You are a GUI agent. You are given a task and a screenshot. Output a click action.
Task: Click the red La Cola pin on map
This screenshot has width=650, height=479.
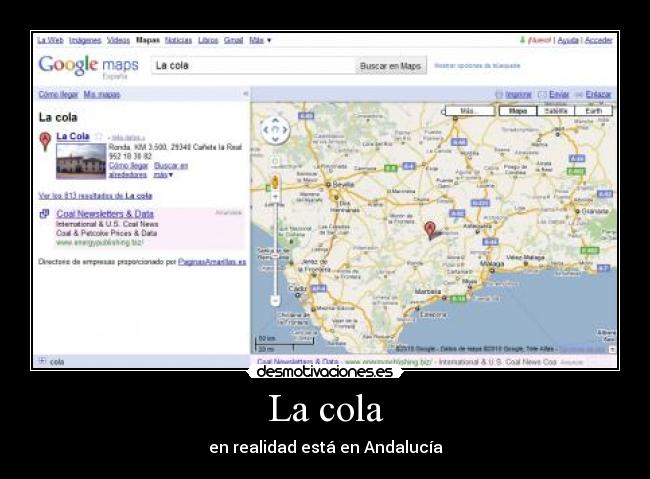tap(430, 230)
